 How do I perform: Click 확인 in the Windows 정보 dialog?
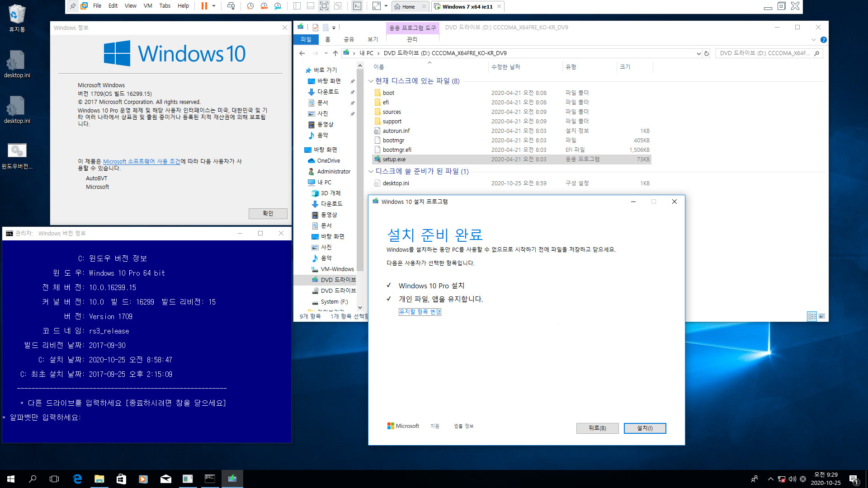(x=268, y=213)
